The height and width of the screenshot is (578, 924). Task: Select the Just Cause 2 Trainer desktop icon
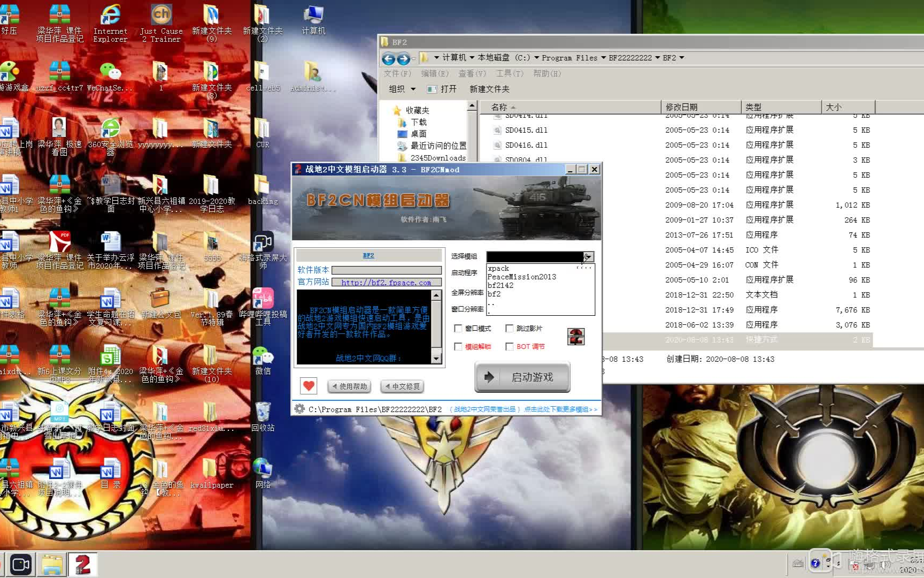[x=161, y=22]
